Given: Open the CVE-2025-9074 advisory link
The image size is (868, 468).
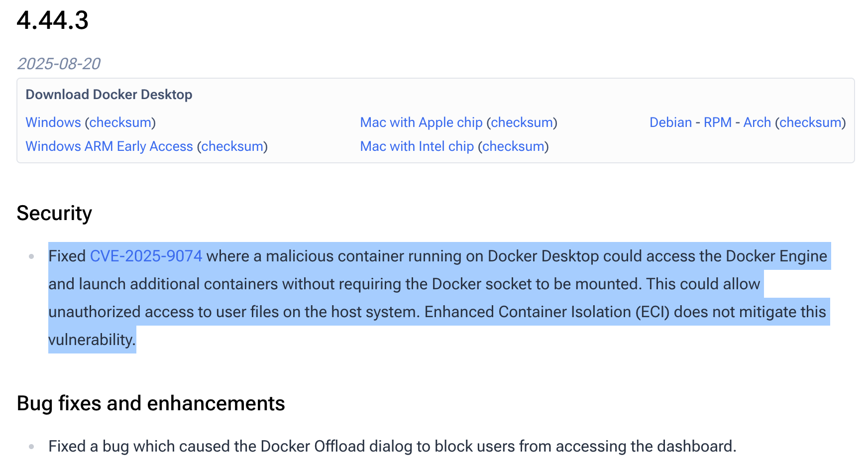Looking at the screenshot, I should pos(146,256).
